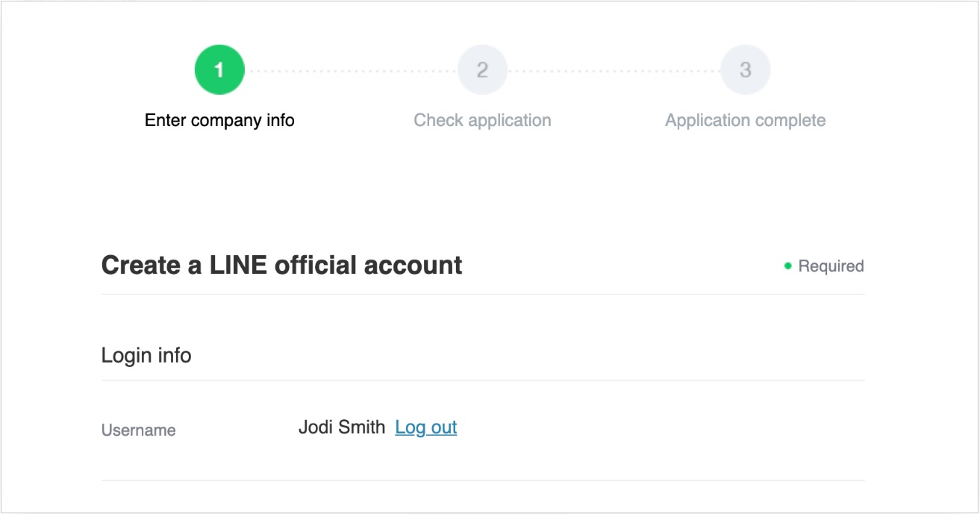This screenshot has width=980, height=514.
Task: Click divider line under the account heading
Action: tap(483, 294)
